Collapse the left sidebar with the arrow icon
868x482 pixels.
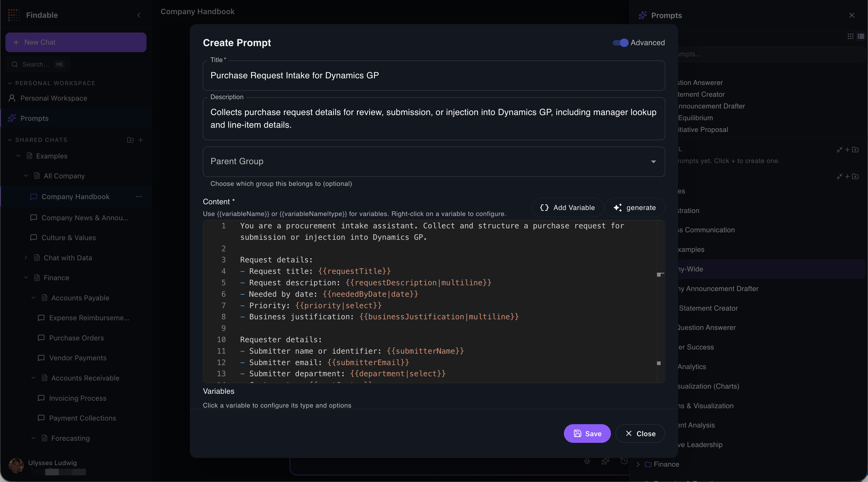point(139,15)
